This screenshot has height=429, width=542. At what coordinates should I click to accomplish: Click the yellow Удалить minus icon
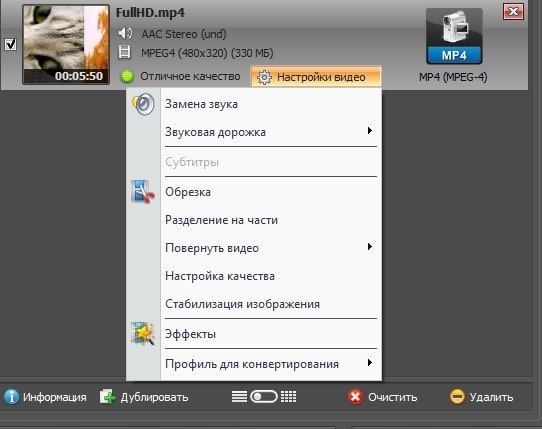click(457, 397)
